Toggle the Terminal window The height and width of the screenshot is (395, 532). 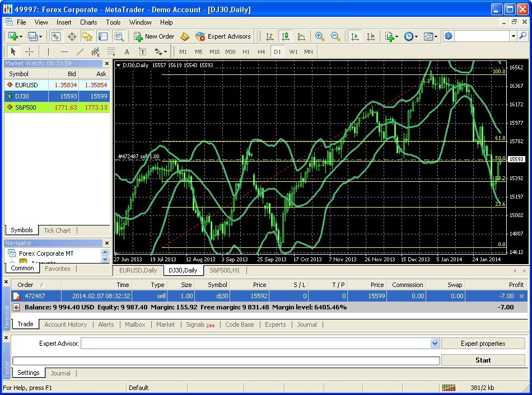point(103,36)
